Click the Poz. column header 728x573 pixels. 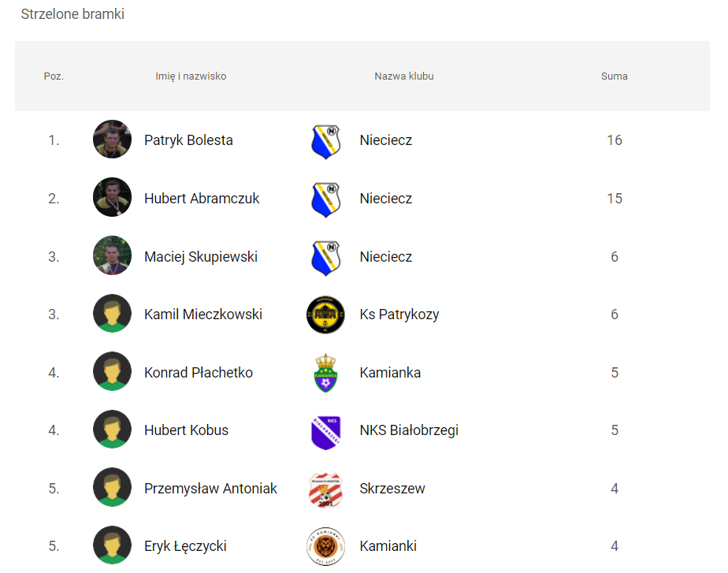(54, 76)
